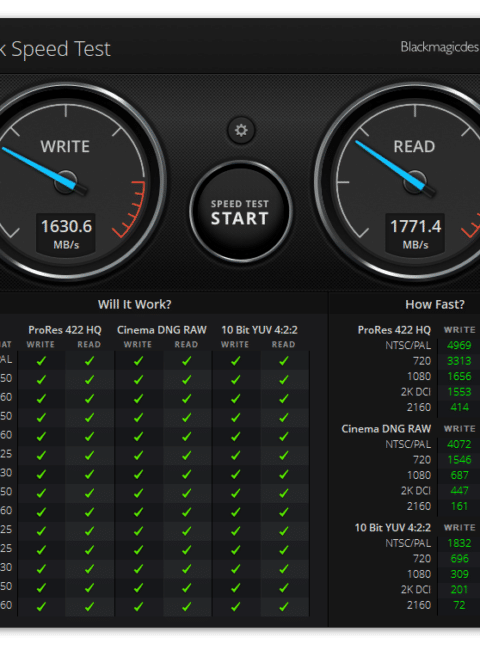Viewport: 480px width, 650px height.
Task: Click Cinema DNG NTSC/PAL write value 4072
Action: [459, 444]
